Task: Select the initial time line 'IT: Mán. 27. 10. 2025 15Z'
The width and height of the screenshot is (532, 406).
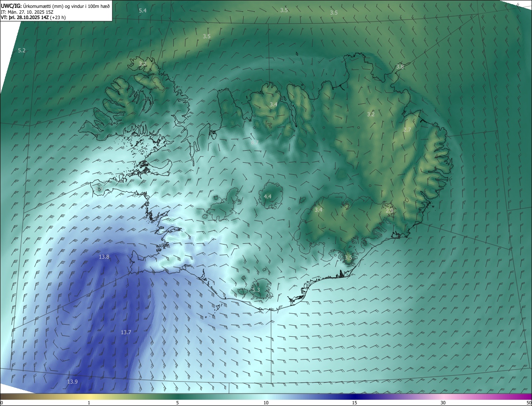Action: click(27, 12)
